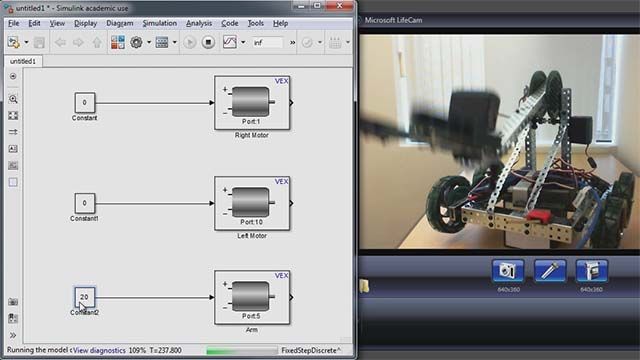Image resolution: width=640 pixels, height=360 pixels.
Task: Toggle sample time display arrows icon
Action: (x=13, y=132)
